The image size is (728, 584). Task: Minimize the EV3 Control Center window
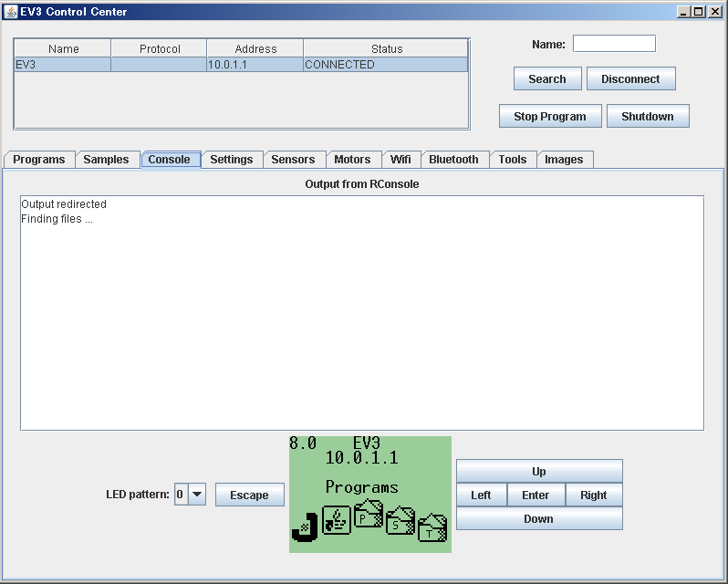pos(683,12)
